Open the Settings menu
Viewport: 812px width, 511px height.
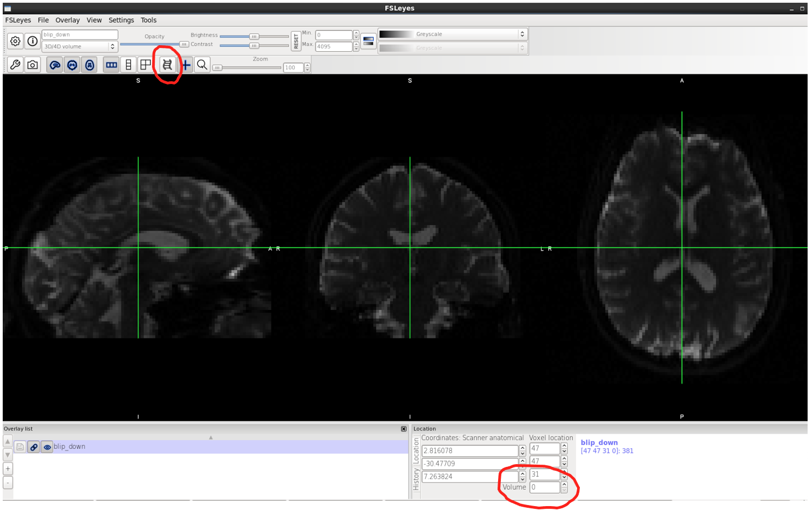point(121,20)
